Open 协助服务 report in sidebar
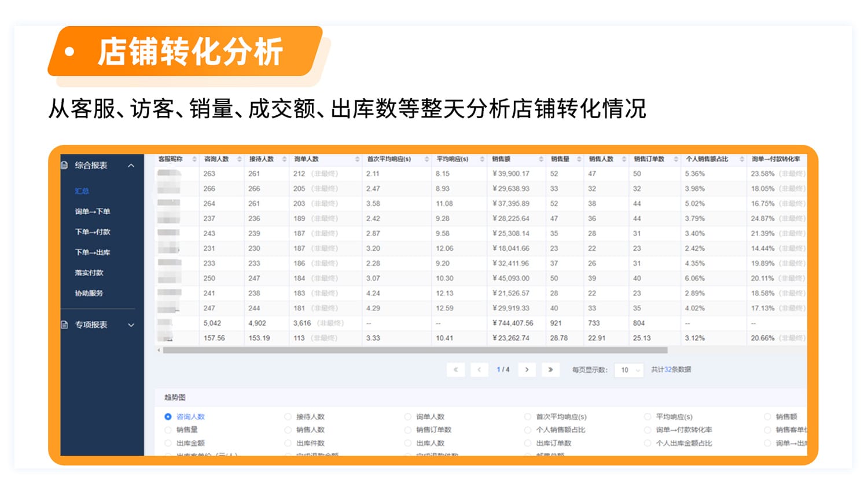The image size is (868, 480). point(89,293)
